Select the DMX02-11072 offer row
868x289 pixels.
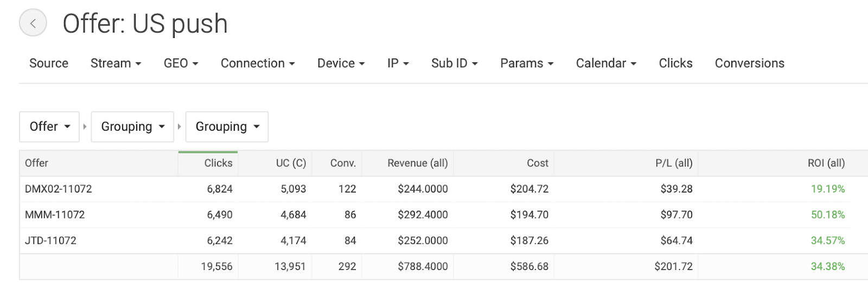click(x=59, y=189)
